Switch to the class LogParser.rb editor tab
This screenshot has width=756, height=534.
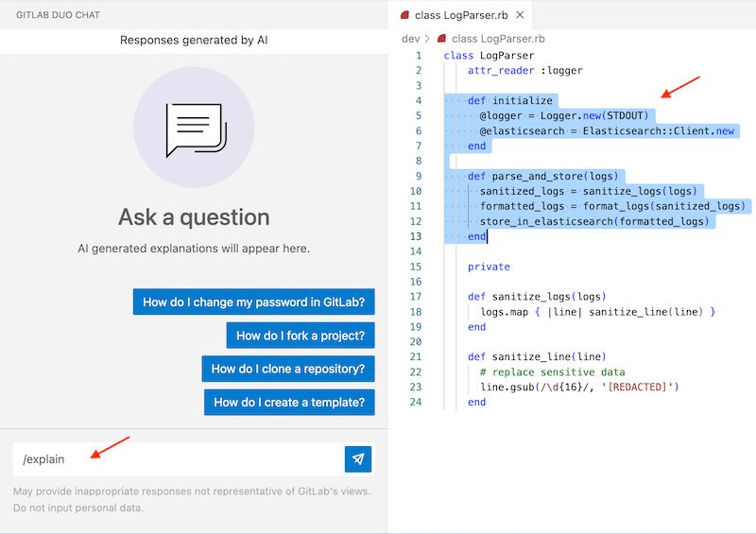tap(461, 15)
